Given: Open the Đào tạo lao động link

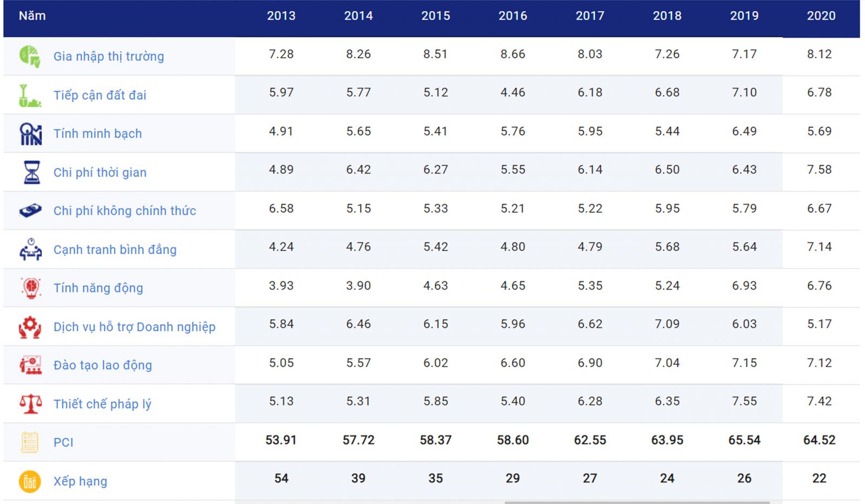Looking at the screenshot, I should click(103, 365).
